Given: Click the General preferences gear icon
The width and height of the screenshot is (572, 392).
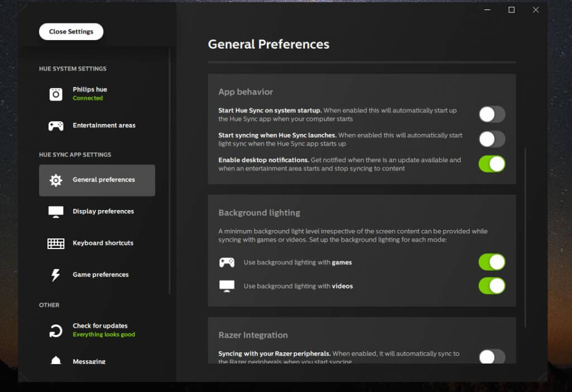Looking at the screenshot, I should (x=56, y=180).
